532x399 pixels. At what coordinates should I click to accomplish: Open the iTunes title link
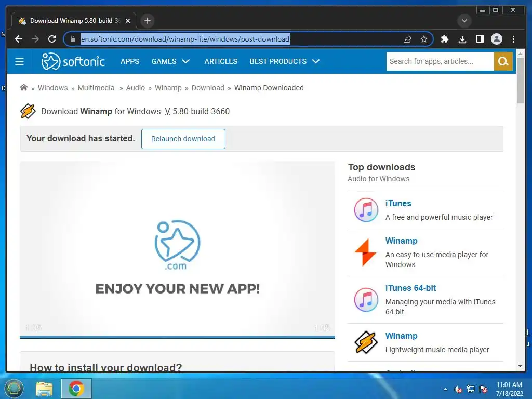click(x=398, y=203)
